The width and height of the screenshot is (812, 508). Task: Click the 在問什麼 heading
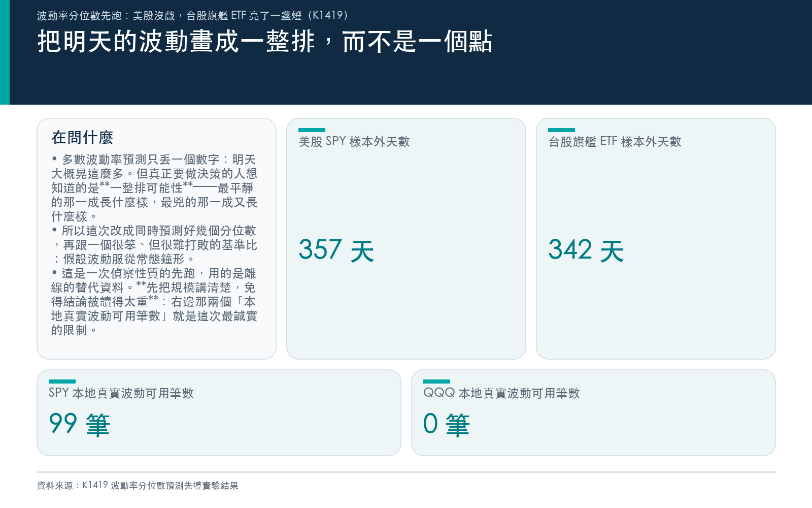pos(82,137)
